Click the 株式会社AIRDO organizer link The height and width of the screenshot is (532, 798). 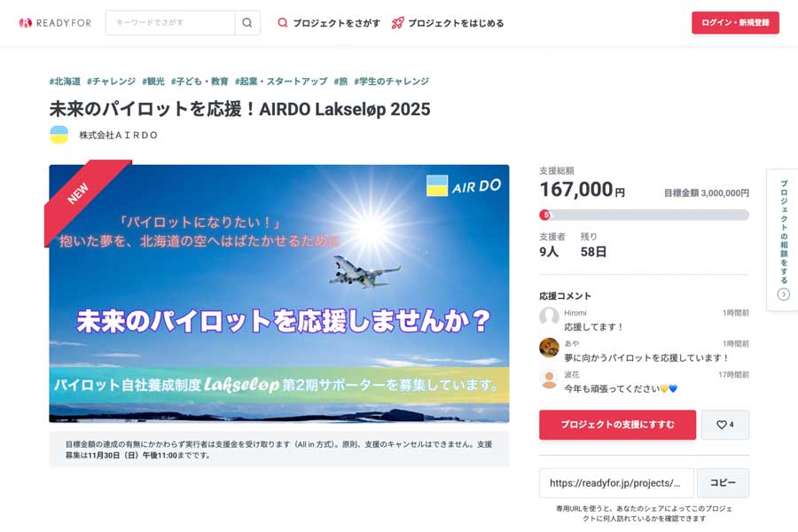[x=118, y=135]
